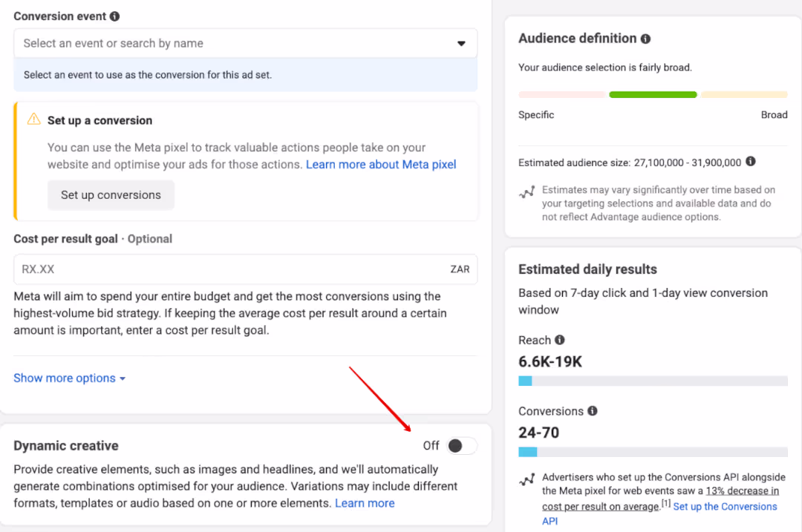
Task: Open the Learn more about Meta pixel link
Action: click(381, 165)
